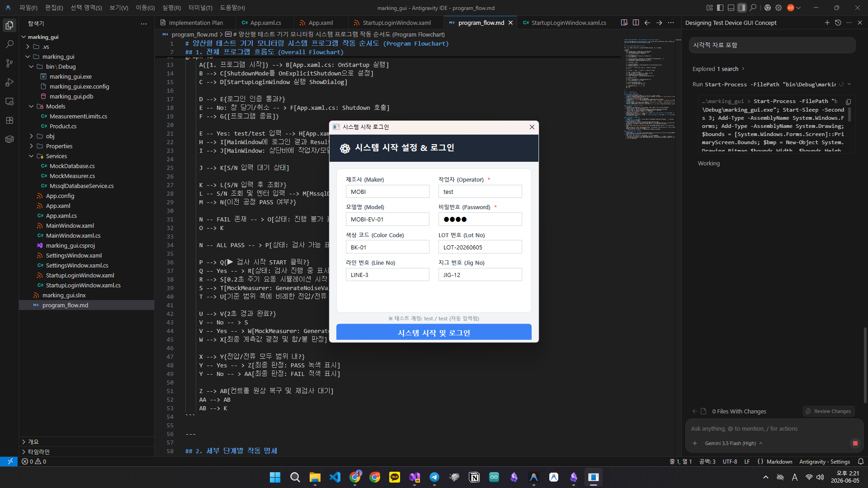The height and width of the screenshot is (488, 868).
Task: Stop the running agent response
Action: pyautogui.click(x=855, y=443)
